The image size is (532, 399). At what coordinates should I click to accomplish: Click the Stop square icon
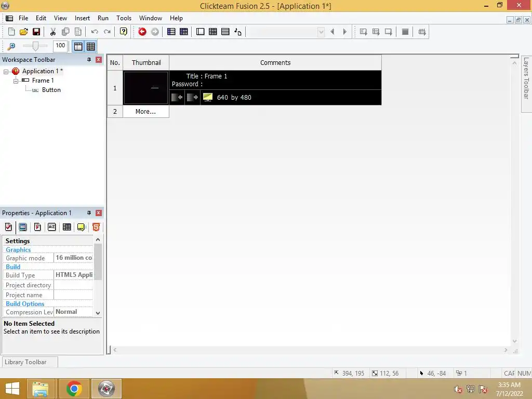(405, 32)
